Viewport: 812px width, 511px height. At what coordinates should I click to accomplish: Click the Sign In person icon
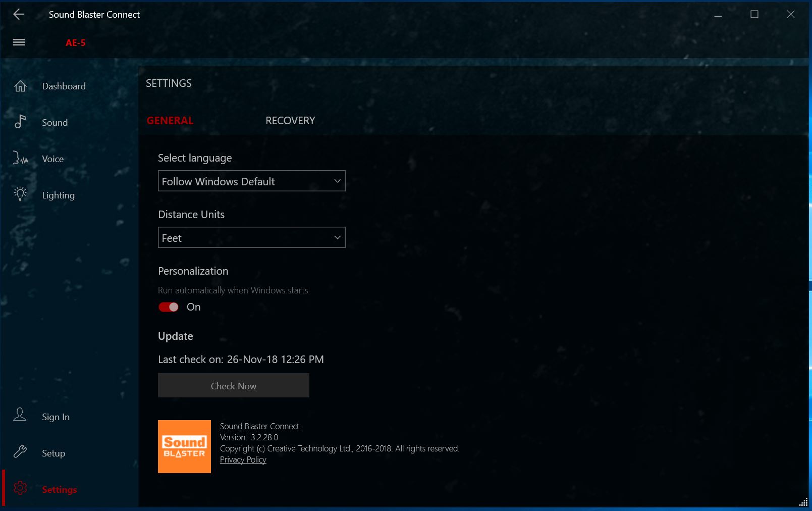coord(20,415)
